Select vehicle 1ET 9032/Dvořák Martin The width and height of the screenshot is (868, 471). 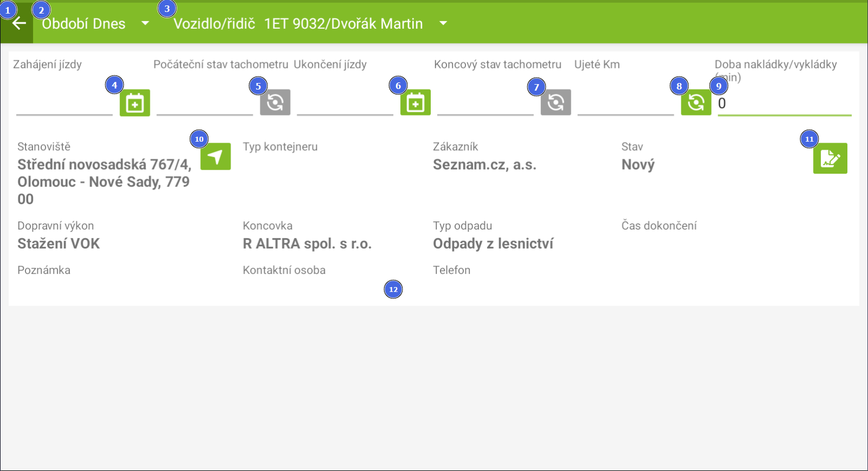pos(343,24)
